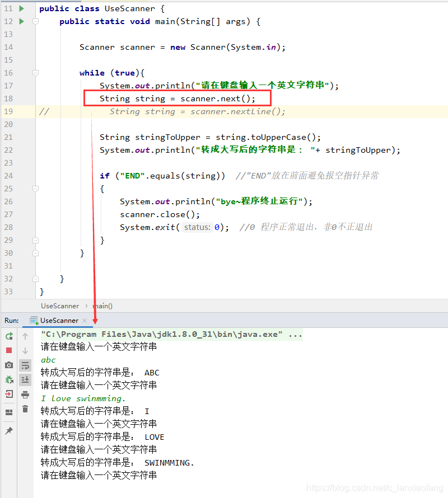This screenshot has width=448, height=498.
Task: Collapse the if block fold marker on line 25
Action: pyautogui.click(x=36, y=189)
